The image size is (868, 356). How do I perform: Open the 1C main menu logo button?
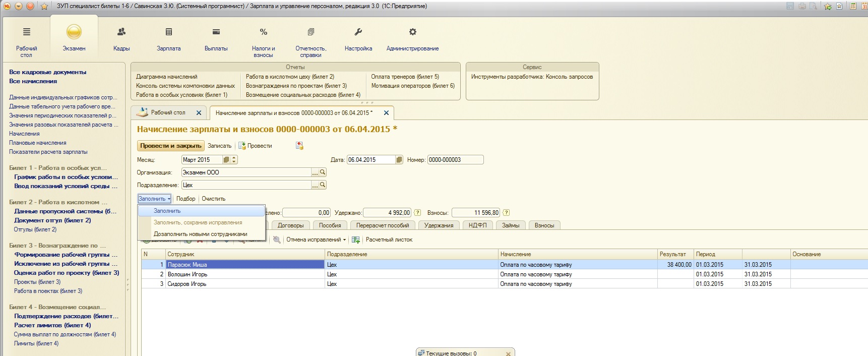(x=7, y=6)
